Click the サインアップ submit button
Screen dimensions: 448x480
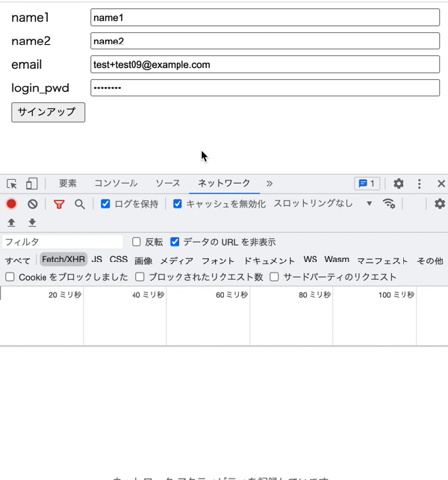click(x=48, y=112)
